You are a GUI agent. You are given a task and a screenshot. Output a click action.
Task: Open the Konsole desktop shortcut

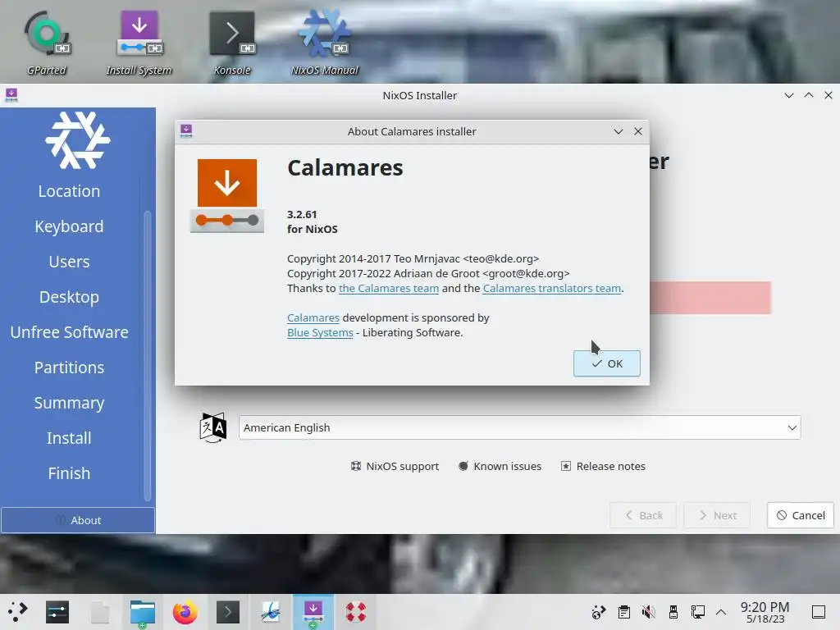232,43
